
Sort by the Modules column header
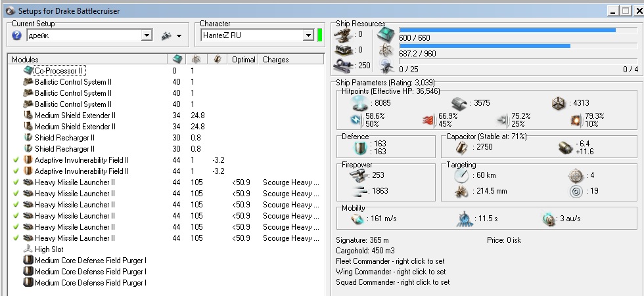click(87, 60)
